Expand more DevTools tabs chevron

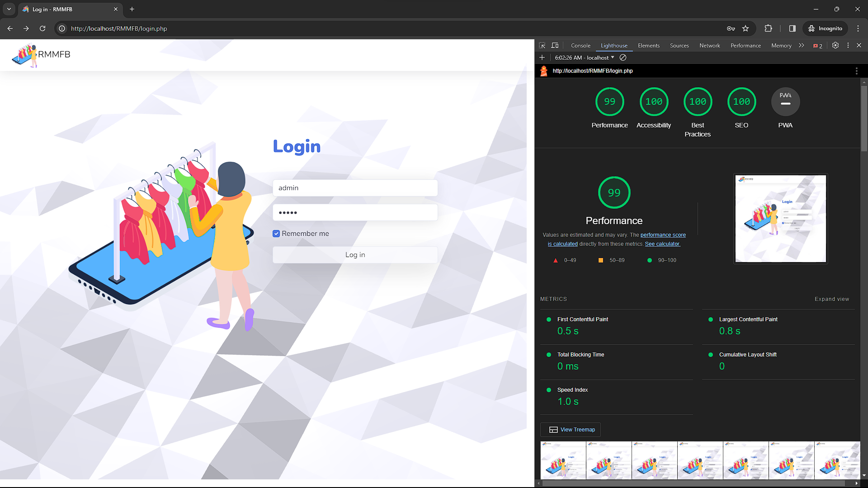click(802, 45)
